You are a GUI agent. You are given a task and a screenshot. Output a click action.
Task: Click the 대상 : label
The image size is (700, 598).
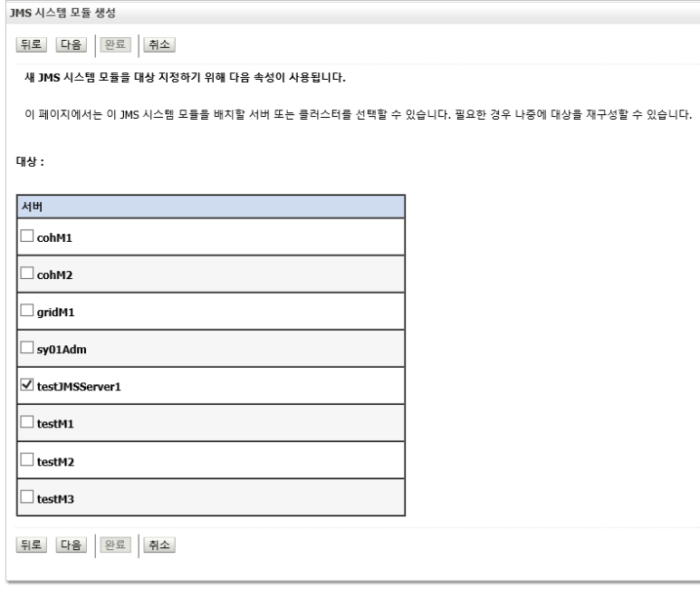31,161
